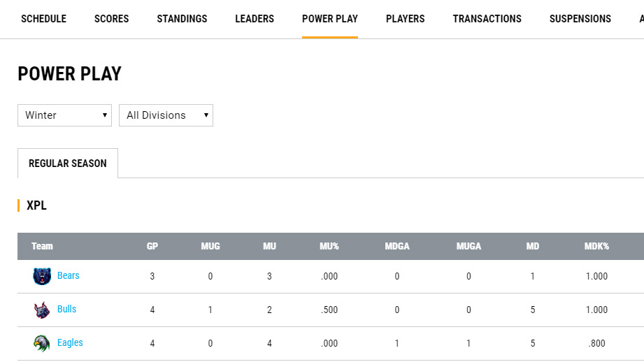Click the Eagles team name link
The height and width of the screenshot is (362, 644).
coord(70,343)
